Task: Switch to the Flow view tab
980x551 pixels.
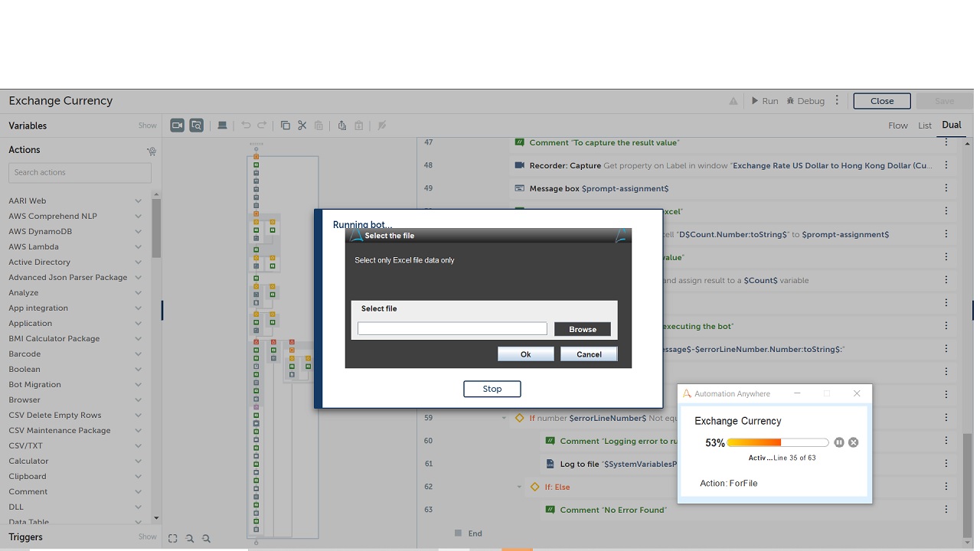Action: pyautogui.click(x=898, y=126)
